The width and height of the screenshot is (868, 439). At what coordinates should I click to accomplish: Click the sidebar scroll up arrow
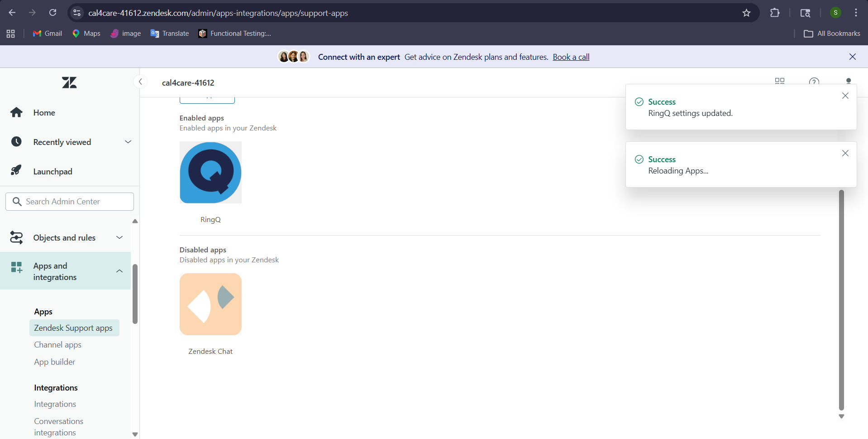click(135, 221)
